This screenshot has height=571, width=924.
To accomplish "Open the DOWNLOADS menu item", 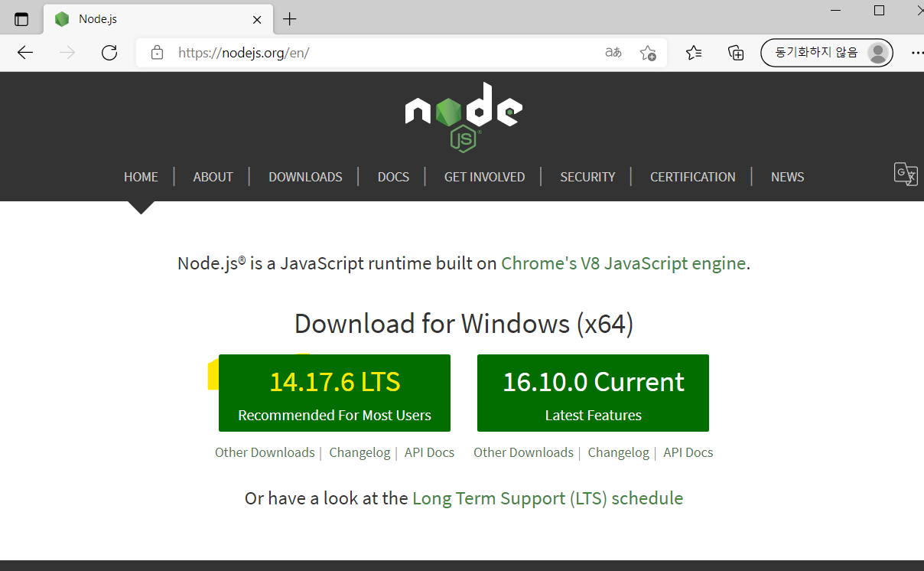I will (305, 177).
